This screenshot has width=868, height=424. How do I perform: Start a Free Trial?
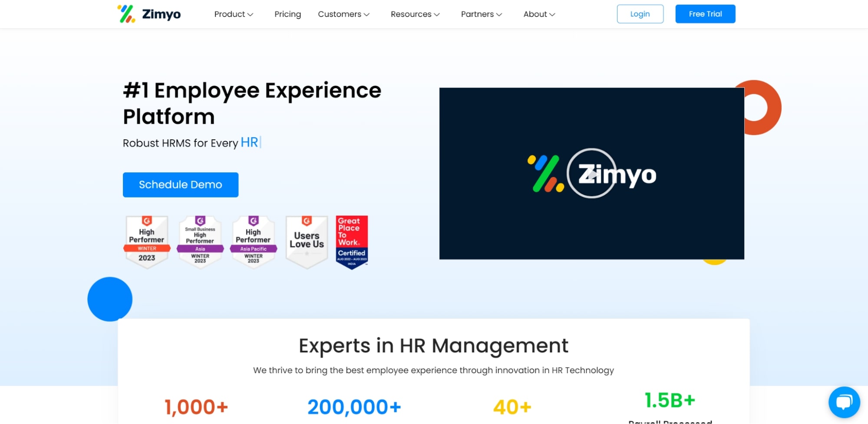click(705, 14)
